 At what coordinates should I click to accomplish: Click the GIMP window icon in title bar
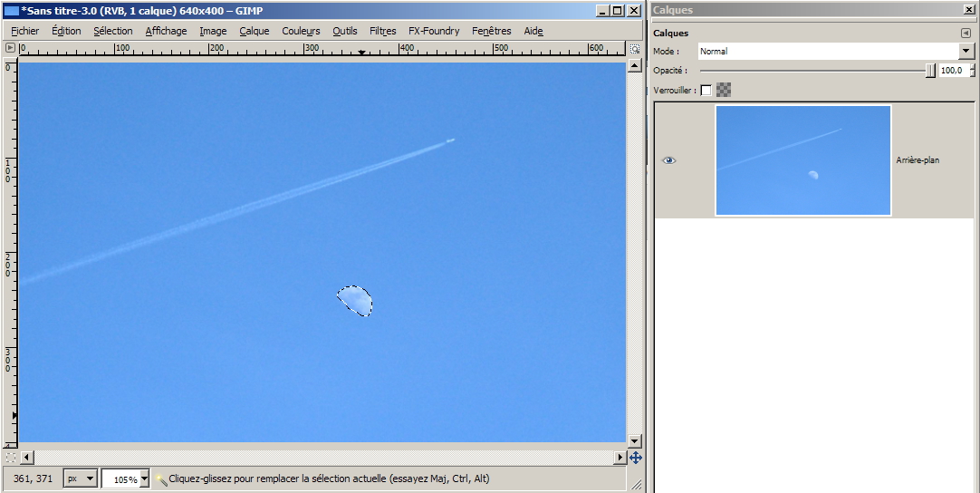coord(11,10)
